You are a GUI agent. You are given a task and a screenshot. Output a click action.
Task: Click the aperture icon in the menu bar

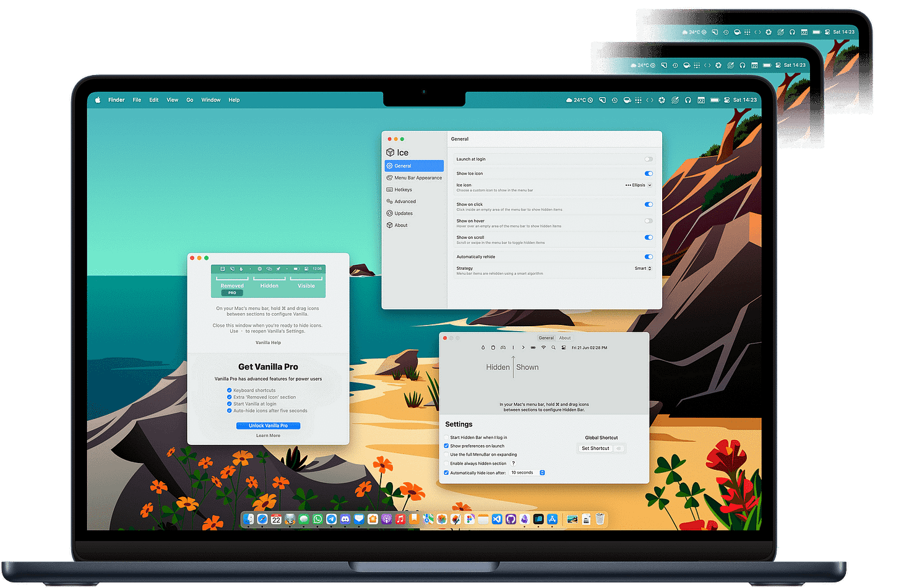pyautogui.click(x=662, y=100)
